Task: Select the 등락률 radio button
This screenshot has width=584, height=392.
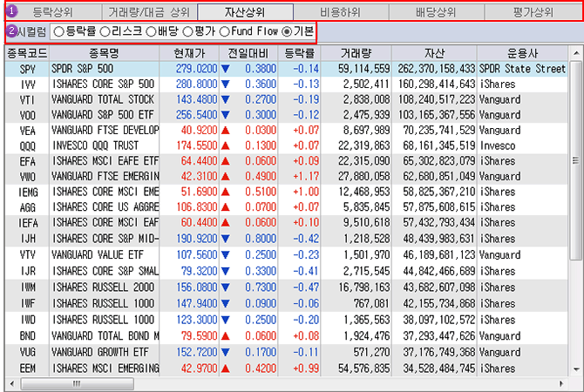Action: (x=59, y=32)
